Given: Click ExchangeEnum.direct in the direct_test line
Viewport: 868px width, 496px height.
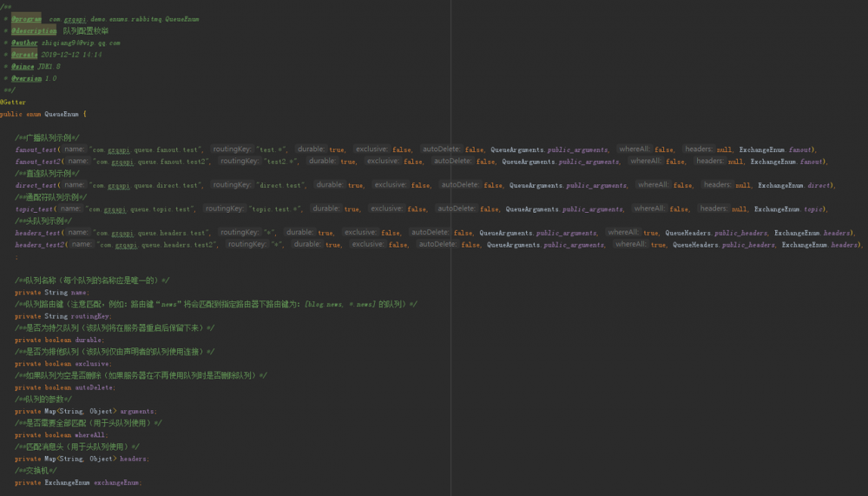Looking at the screenshot, I should pos(795,185).
